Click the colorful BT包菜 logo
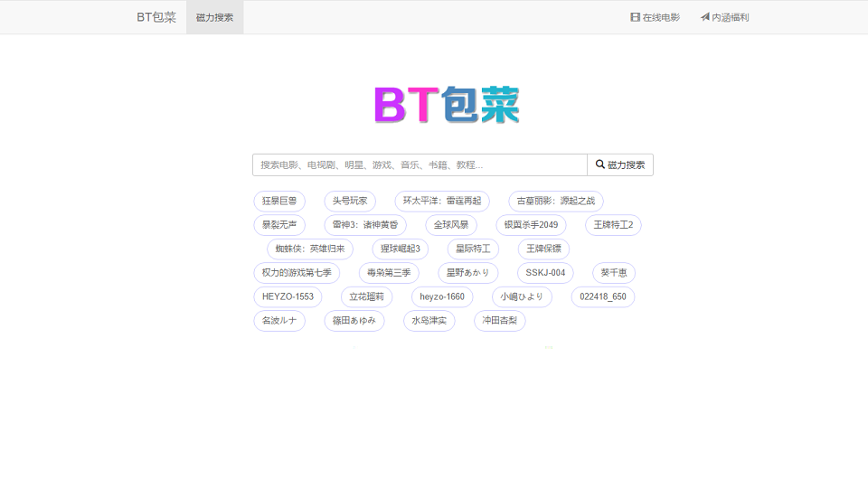868x479 pixels. pyautogui.click(x=447, y=106)
